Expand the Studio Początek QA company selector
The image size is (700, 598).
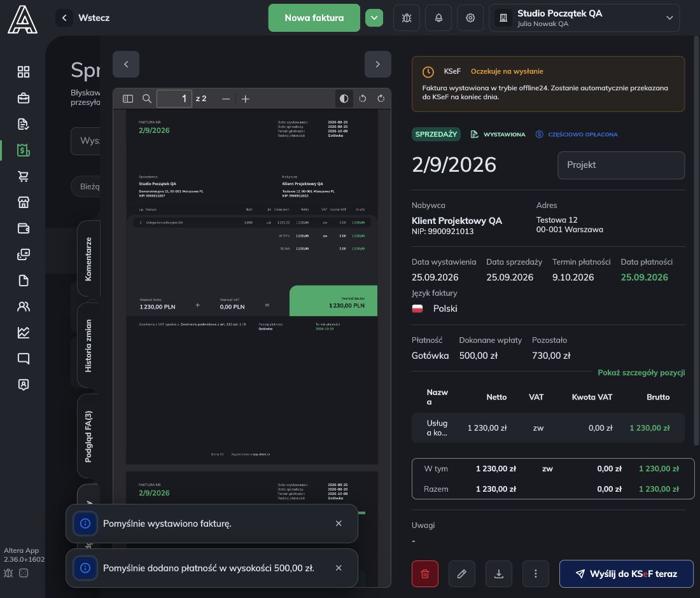(584, 18)
